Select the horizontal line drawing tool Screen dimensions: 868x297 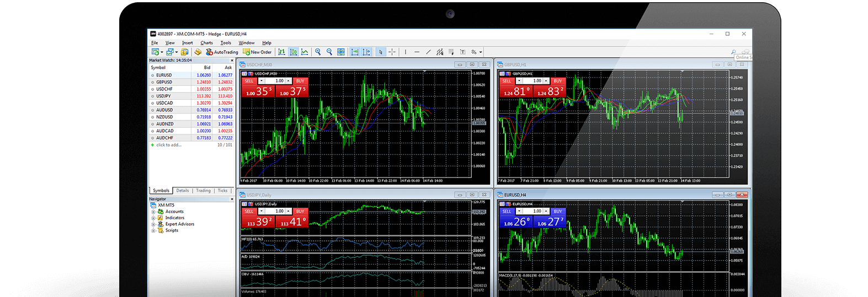(417, 52)
